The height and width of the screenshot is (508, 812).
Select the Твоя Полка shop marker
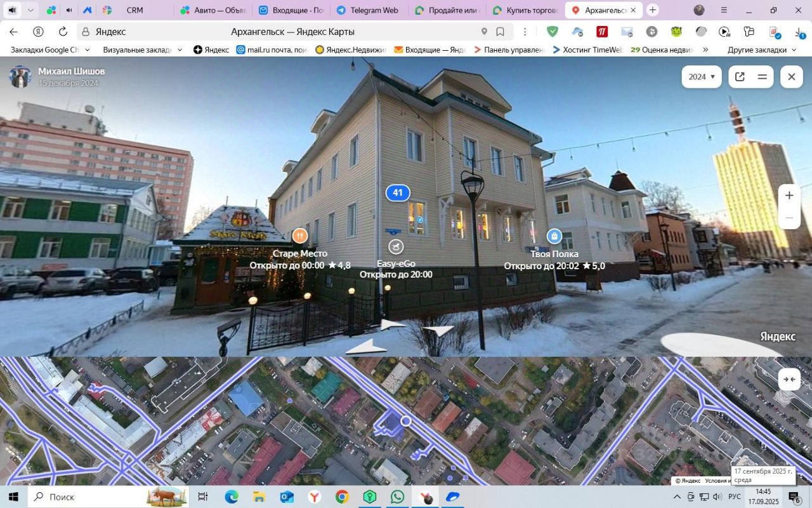554,236
